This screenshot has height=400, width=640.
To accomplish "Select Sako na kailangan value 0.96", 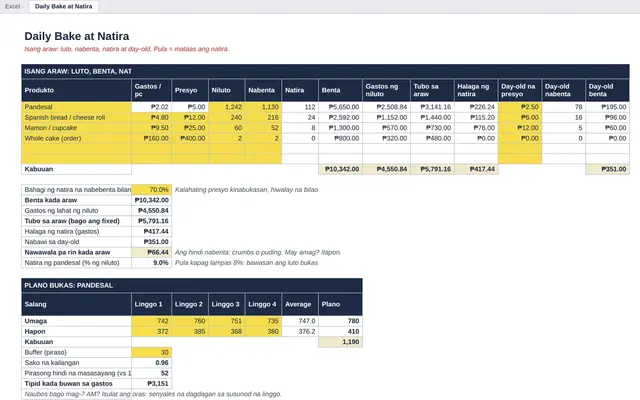I will 151,363.
